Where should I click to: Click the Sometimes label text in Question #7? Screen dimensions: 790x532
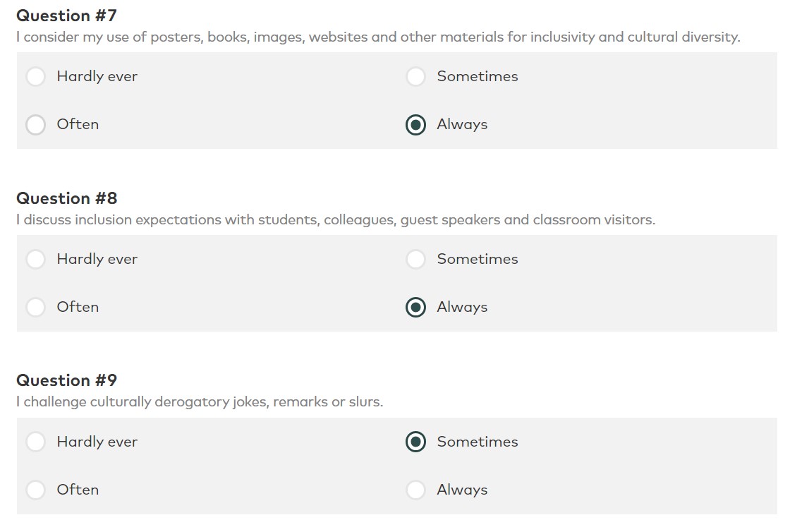pos(477,76)
